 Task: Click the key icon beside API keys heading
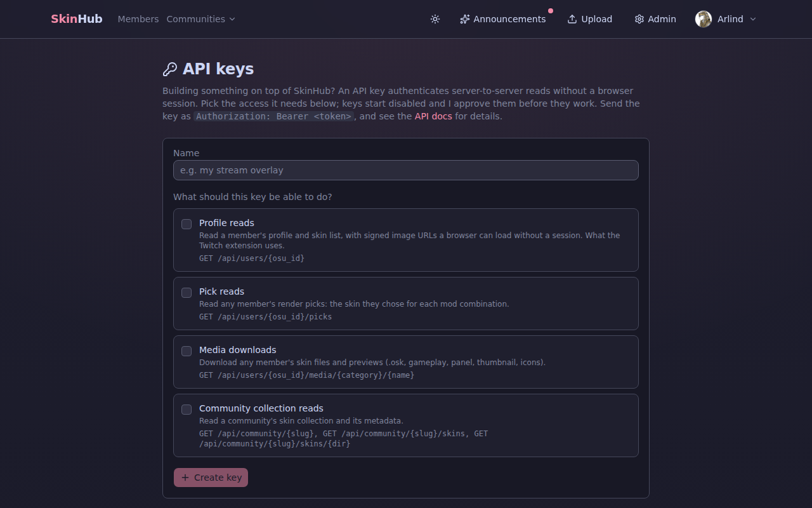click(x=170, y=69)
